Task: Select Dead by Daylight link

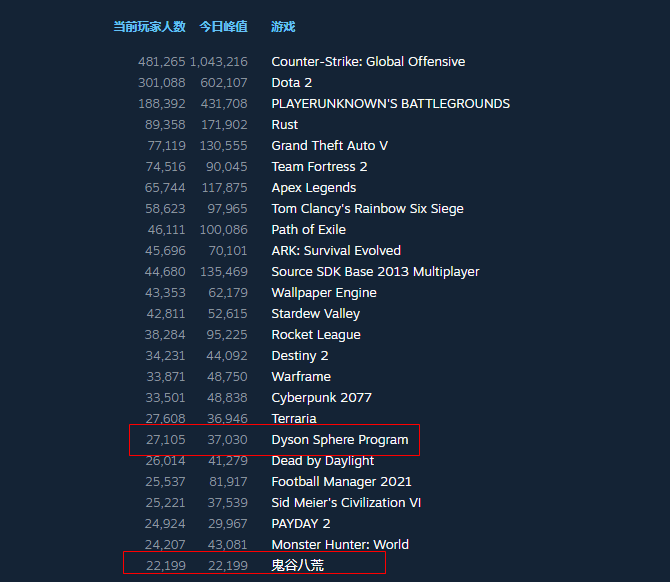Action: click(x=322, y=461)
